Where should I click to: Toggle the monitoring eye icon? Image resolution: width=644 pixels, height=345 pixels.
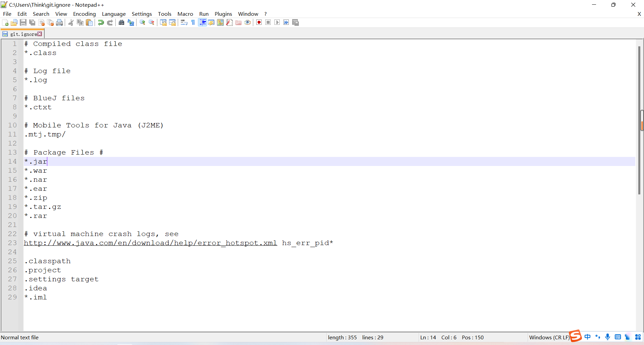point(248,22)
